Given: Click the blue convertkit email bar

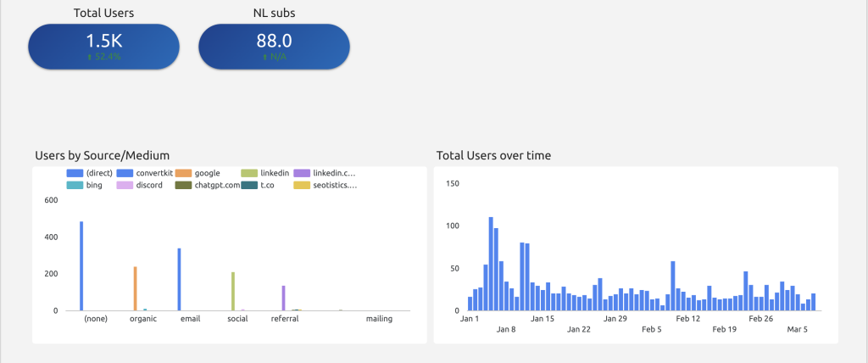Looking at the screenshot, I should [x=179, y=280].
